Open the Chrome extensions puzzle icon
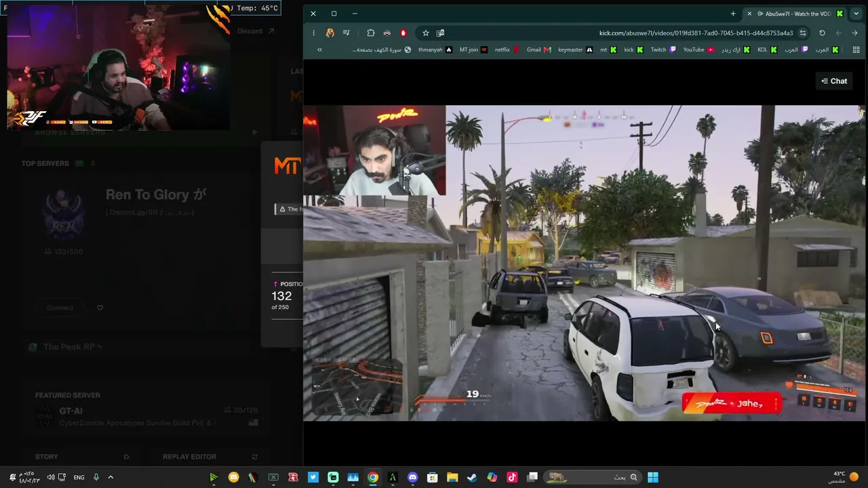868x488 pixels. [x=370, y=33]
